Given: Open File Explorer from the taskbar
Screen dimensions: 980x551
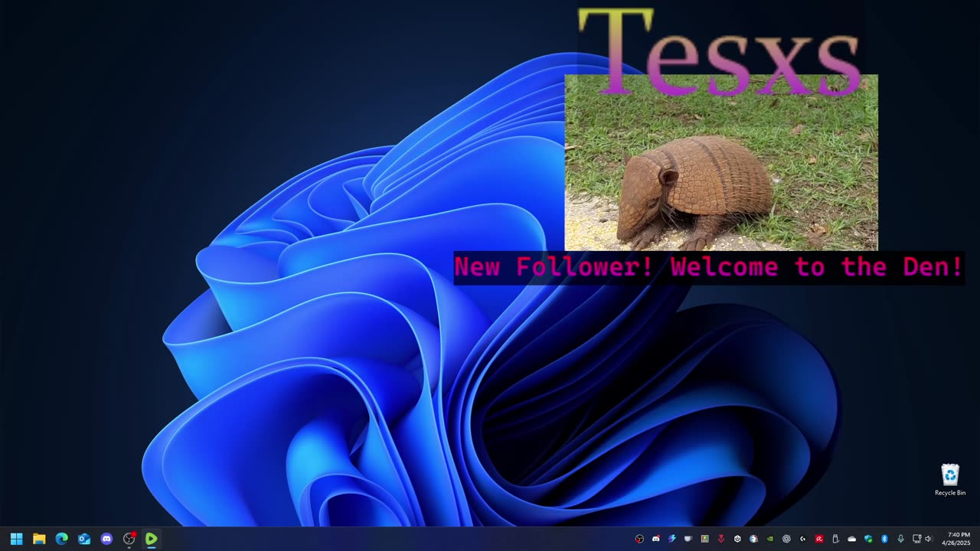Looking at the screenshot, I should tap(39, 539).
